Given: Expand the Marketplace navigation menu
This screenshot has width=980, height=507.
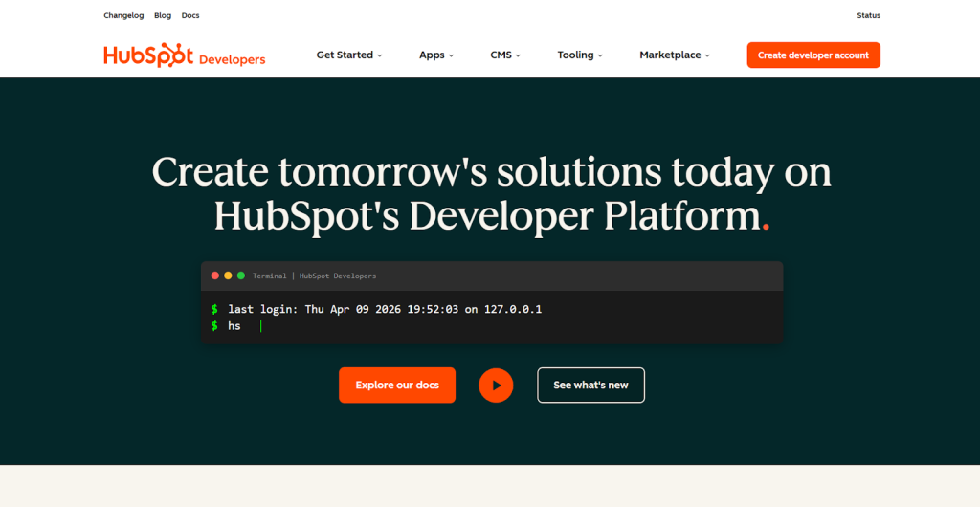Looking at the screenshot, I should click(x=675, y=55).
